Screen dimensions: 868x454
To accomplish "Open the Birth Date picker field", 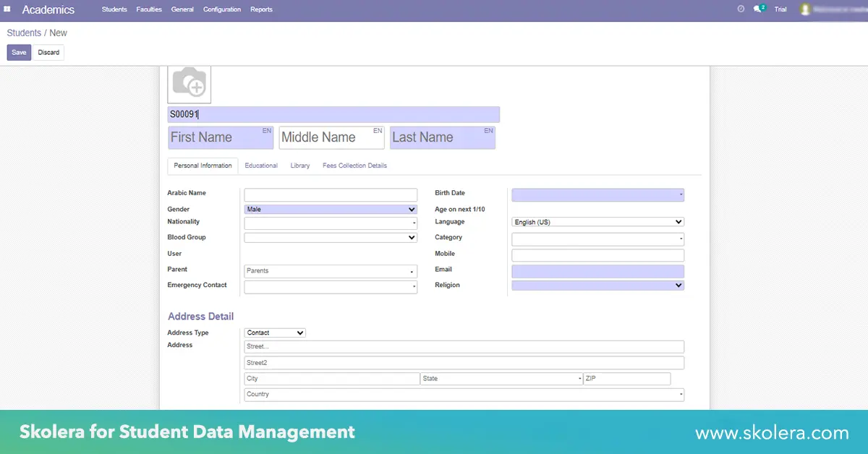I will (x=597, y=194).
